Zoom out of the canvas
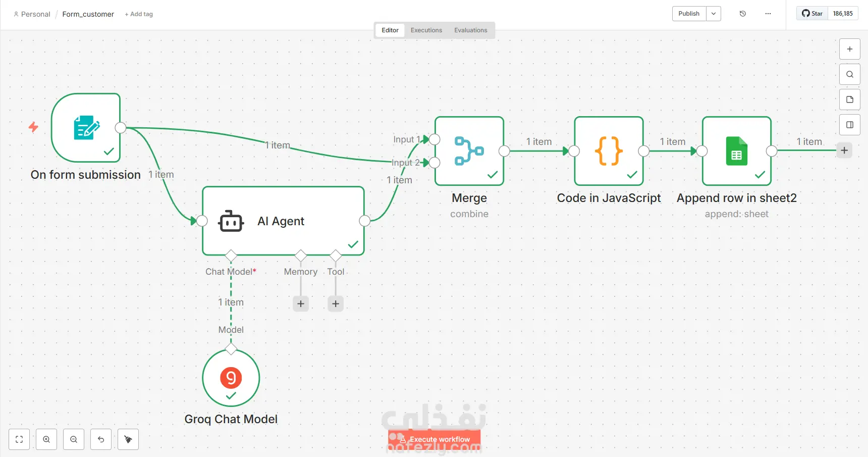The width and height of the screenshot is (868, 457). click(x=74, y=439)
